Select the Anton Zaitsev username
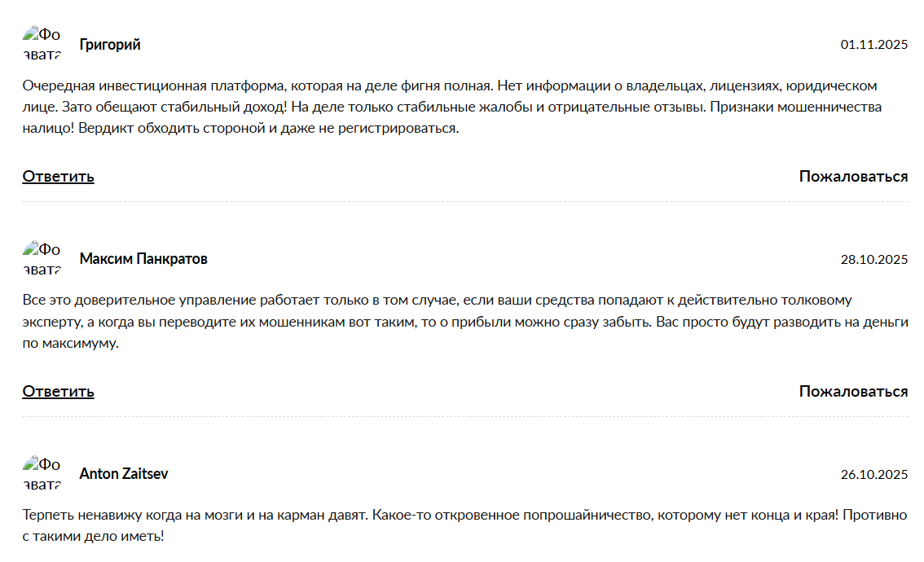Image resolution: width=924 pixels, height=562 pixels. point(124,474)
